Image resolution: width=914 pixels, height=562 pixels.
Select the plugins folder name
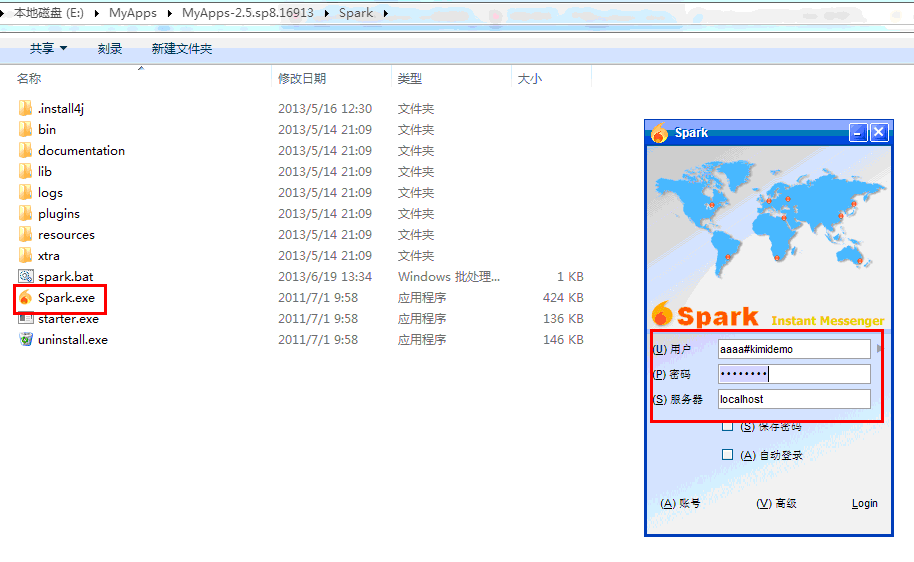[x=59, y=213]
